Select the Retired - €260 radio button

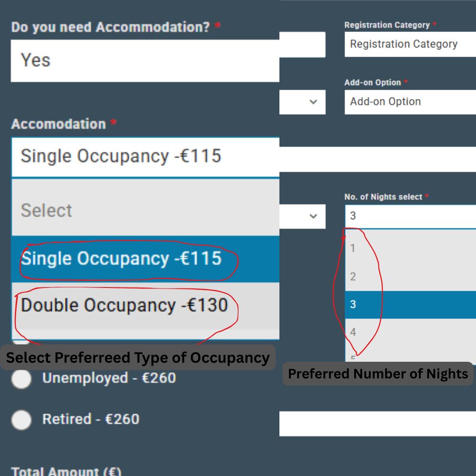21,420
